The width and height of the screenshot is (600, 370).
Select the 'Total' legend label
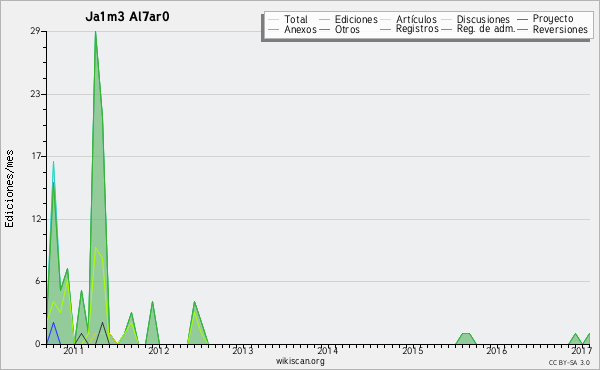pyautogui.click(x=296, y=19)
